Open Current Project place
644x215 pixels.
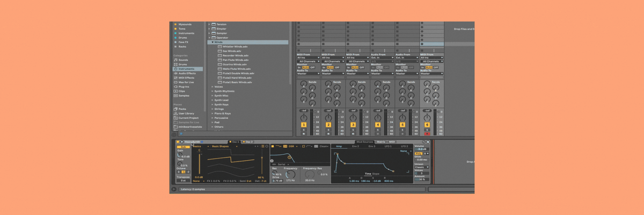tap(188, 118)
